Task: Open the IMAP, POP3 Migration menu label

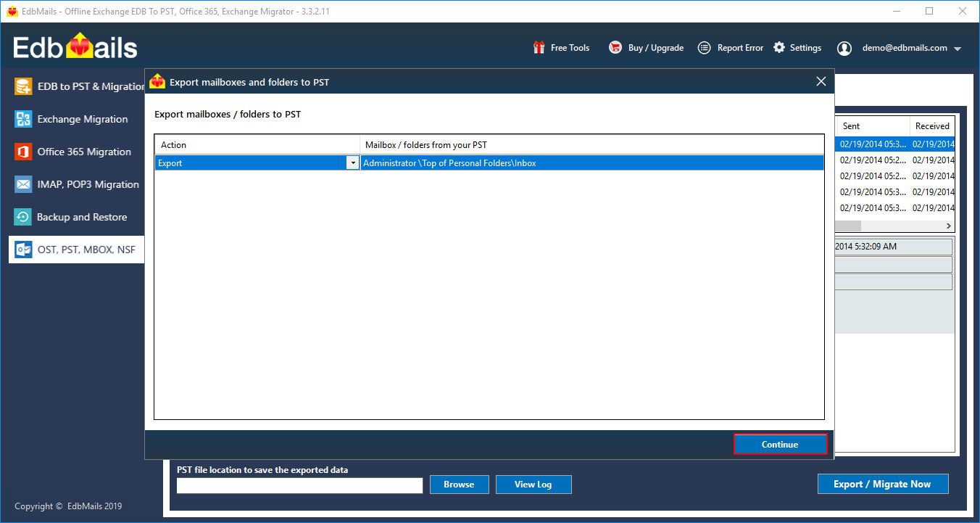Action: [x=88, y=184]
